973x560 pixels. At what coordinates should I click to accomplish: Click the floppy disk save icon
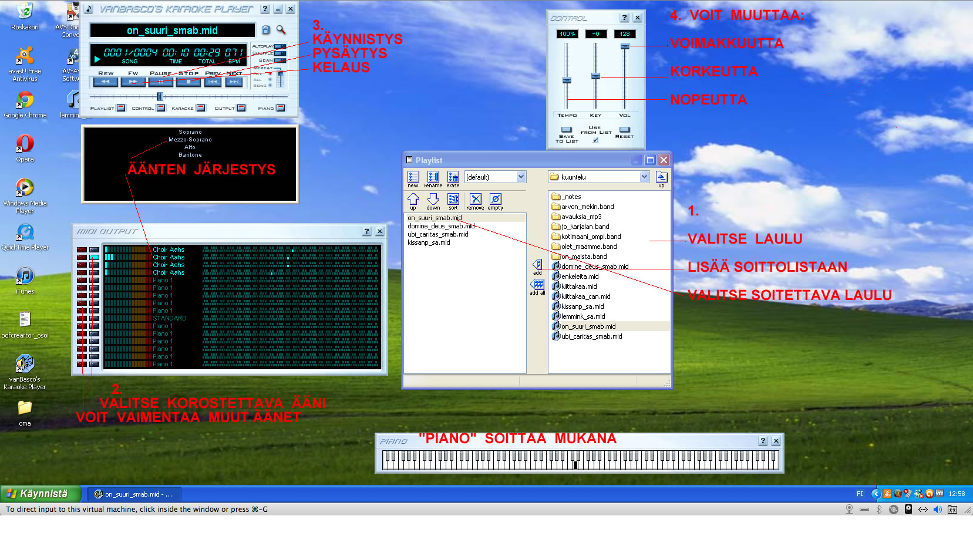point(265,30)
